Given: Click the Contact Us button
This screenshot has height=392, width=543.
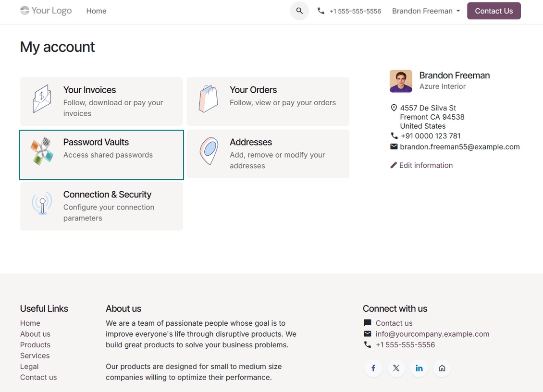Looking at the screenshot, I should click(x=494, y=11).
